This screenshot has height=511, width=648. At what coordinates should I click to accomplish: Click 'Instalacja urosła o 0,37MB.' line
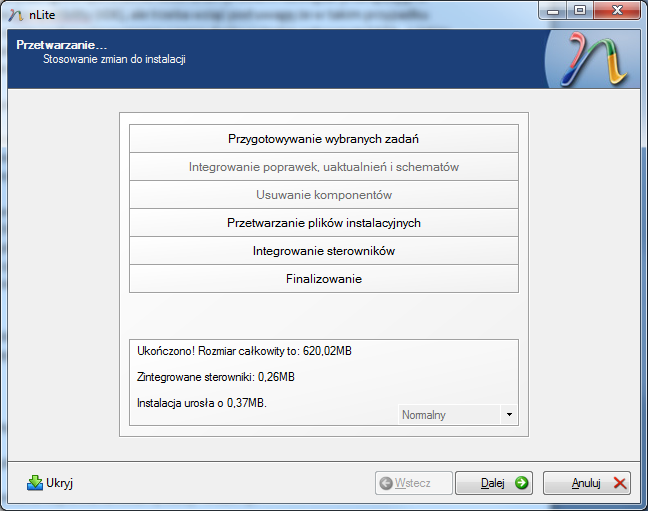202,403
